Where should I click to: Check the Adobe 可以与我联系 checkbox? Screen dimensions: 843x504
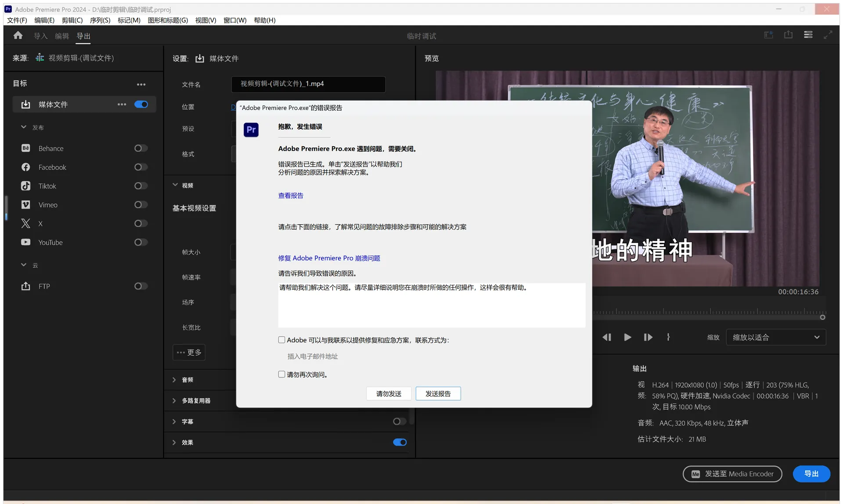pos(281,340)
